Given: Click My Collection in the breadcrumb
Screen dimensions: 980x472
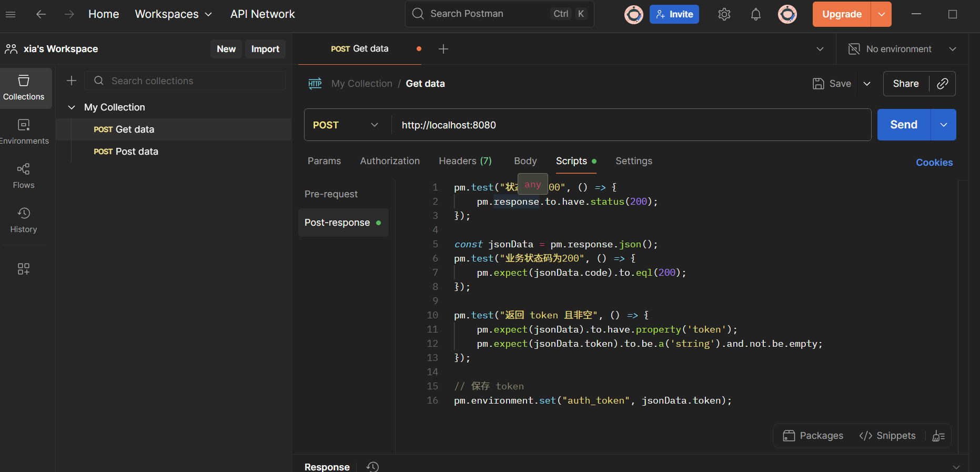Looking at the screenshot, I should click(x=362, y=84).
